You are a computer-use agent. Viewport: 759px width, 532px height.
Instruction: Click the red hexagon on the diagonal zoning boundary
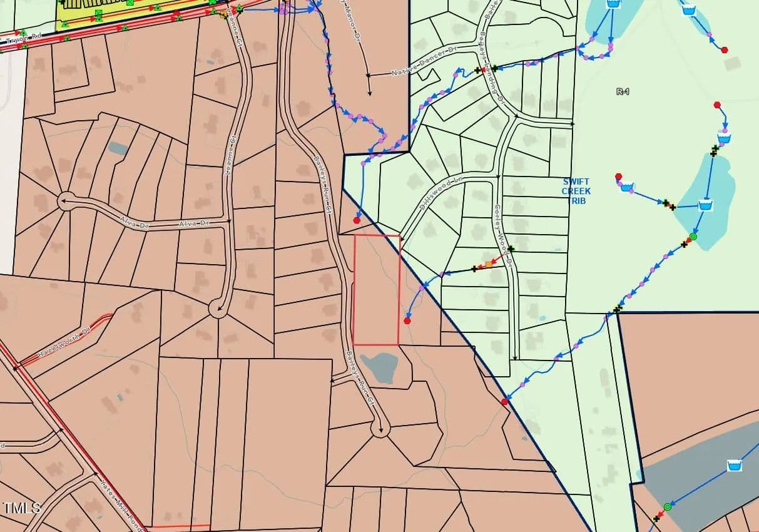pyautogui.click(x=504, y=401)
